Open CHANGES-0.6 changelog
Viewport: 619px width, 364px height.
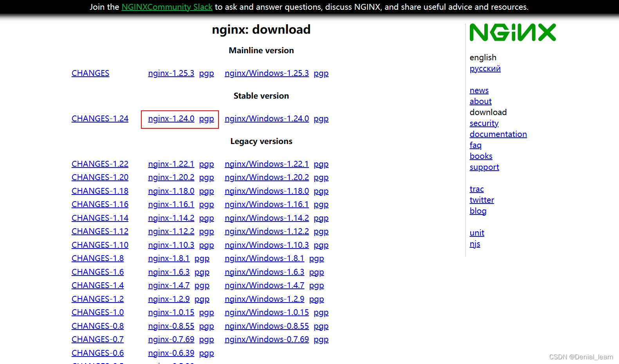(x=97, y=353)
